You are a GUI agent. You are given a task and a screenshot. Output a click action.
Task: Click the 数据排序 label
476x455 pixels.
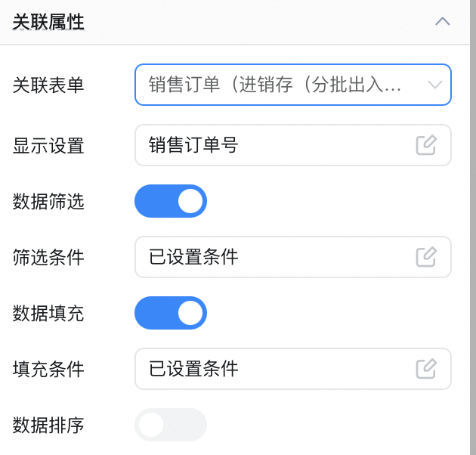tap(48, 425)
